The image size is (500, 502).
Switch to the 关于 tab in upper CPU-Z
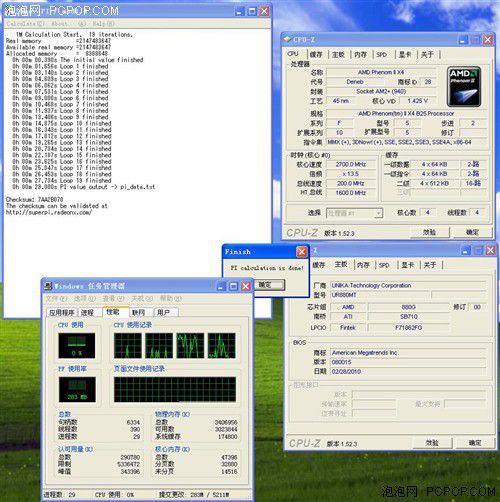coord(427,55)
